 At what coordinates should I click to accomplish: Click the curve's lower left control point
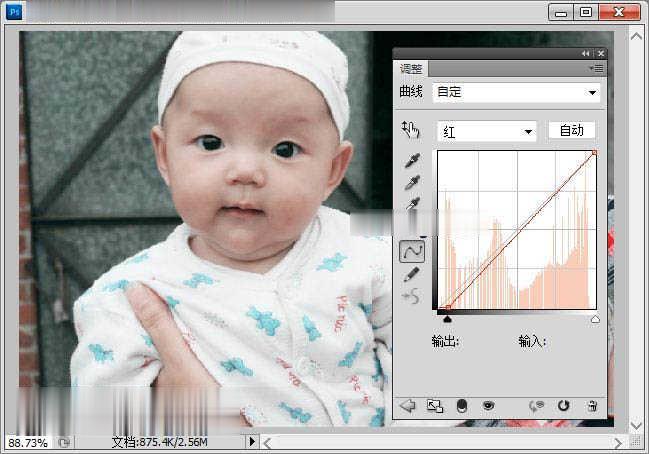pos(448,307)
